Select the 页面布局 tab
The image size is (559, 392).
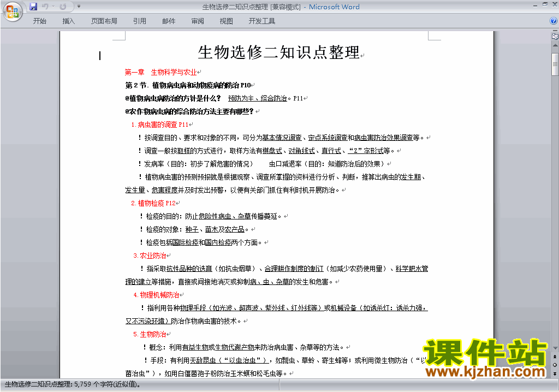pos(104,21)
